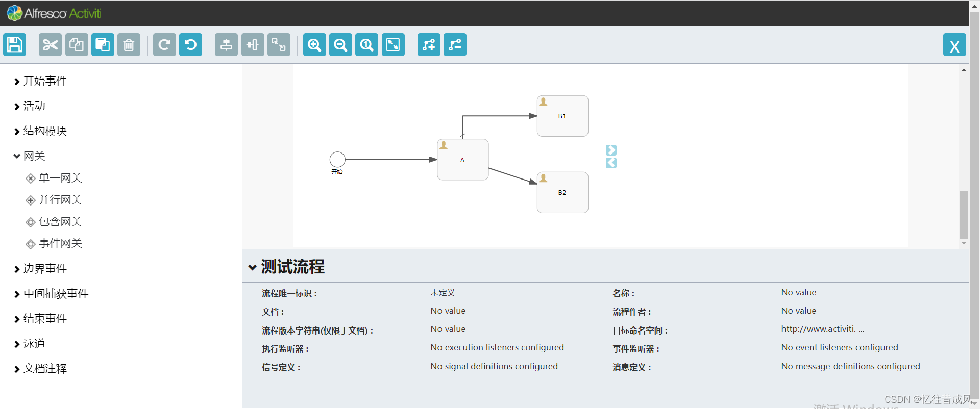Save the model with the floppy disk icon
The image size is (980, 409).
pyautogui.click(x=15, y=45)
